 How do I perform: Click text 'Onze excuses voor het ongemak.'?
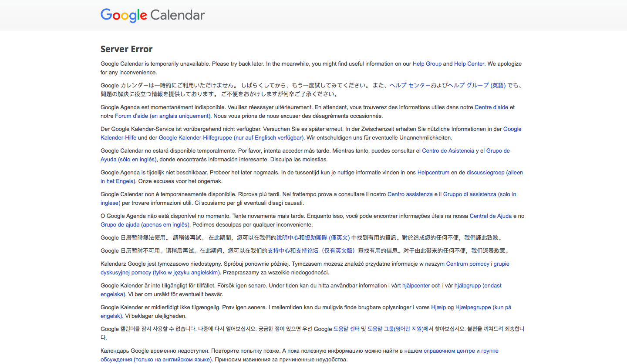coord(181,181)
